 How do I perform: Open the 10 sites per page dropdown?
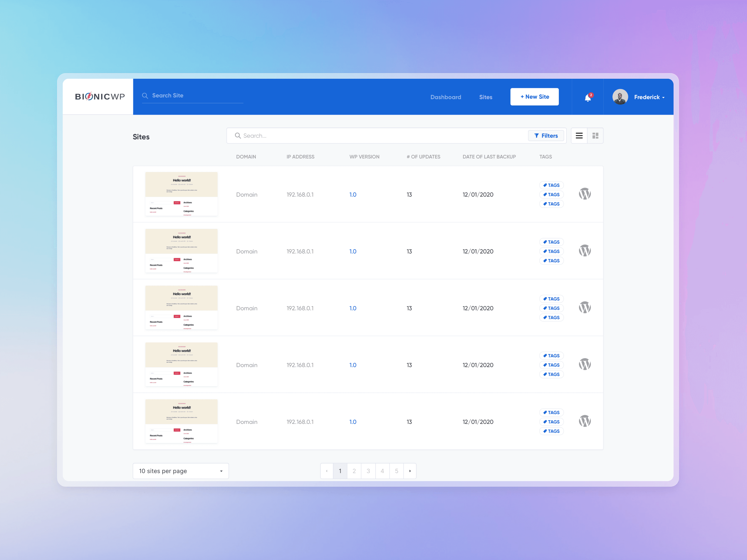(x=181, y=471)
